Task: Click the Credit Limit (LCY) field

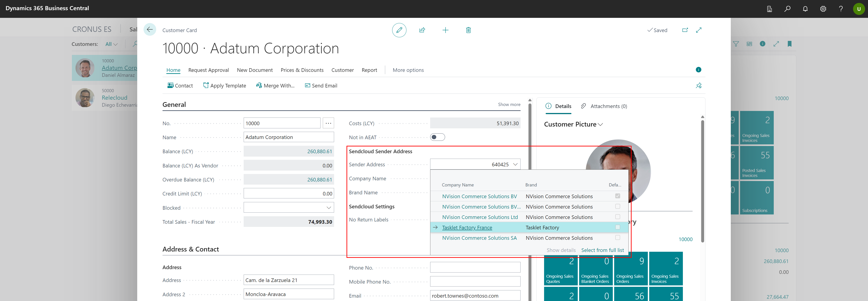Action: tap(288, 194)
